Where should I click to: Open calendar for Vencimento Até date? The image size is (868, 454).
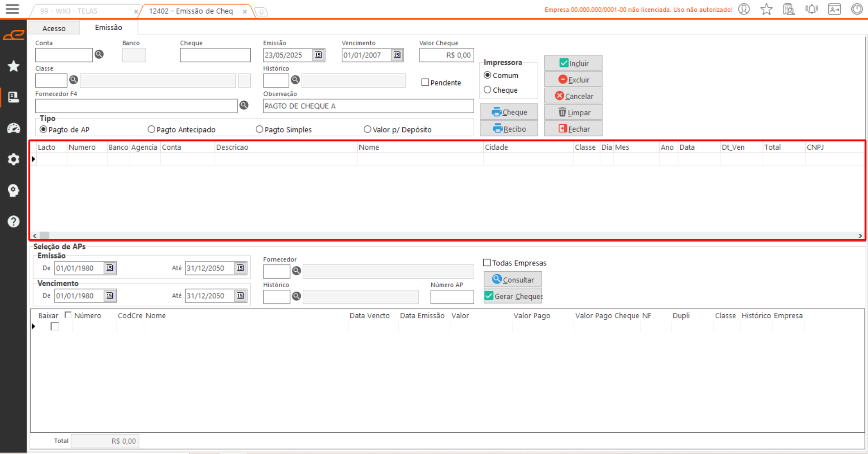[x=240, y=296]
